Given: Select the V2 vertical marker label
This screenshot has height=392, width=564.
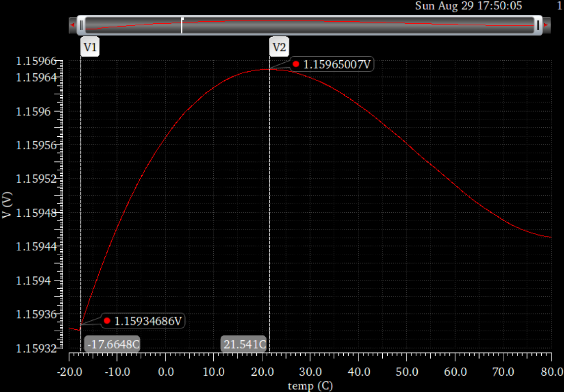Looking at the screenshot, I should [279, 47].
